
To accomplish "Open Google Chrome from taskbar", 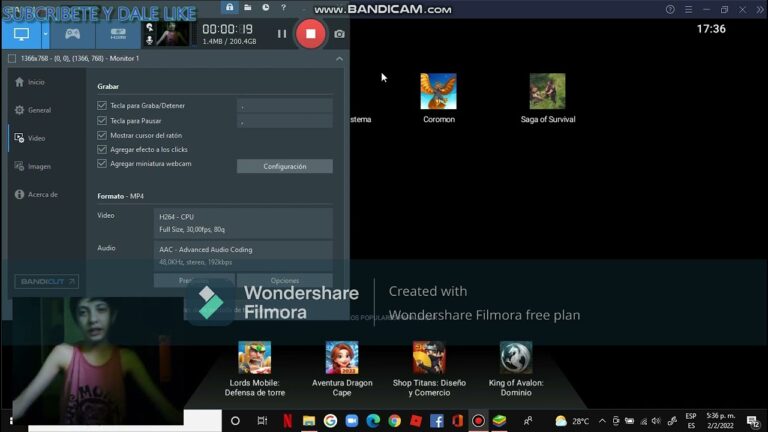I will pyautogui.click(x=394, y=421).
